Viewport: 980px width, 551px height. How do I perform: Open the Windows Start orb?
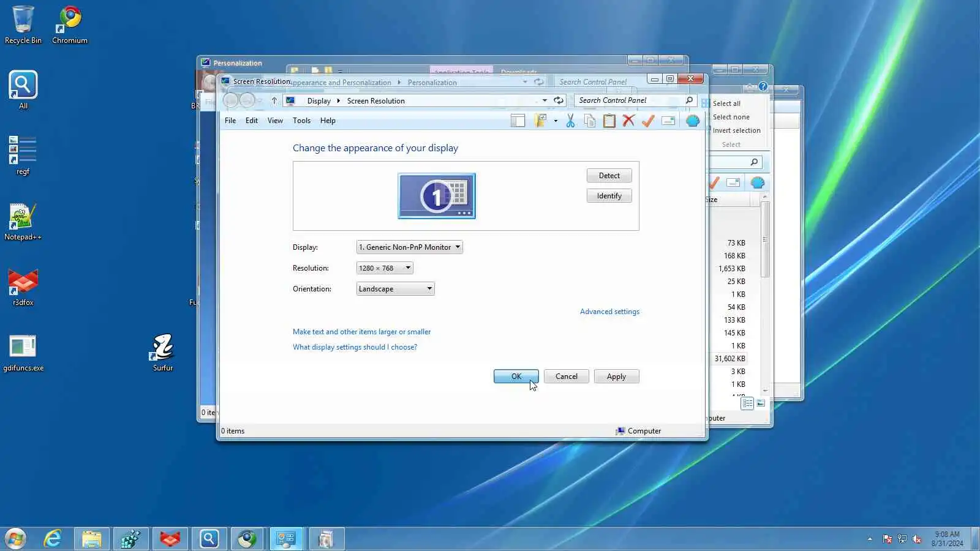(15, 539)
